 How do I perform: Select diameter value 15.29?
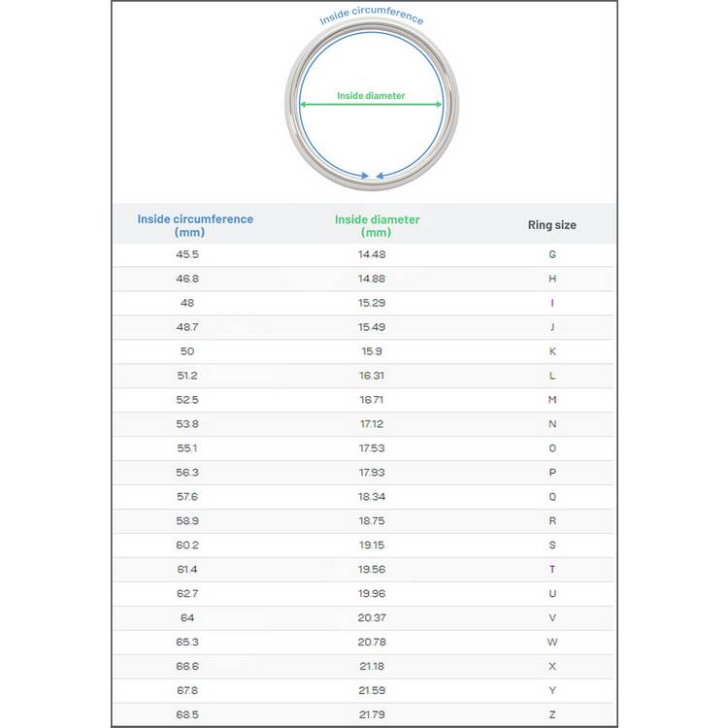(372, 303)
